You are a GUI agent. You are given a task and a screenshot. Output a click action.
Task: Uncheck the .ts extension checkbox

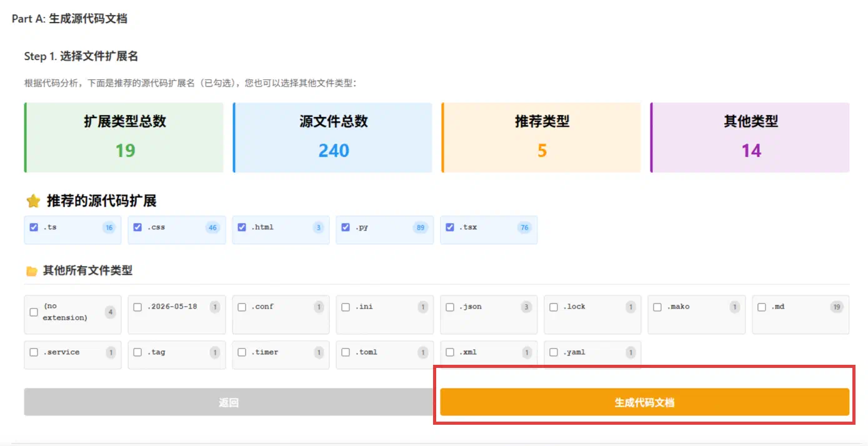point(34,227)
